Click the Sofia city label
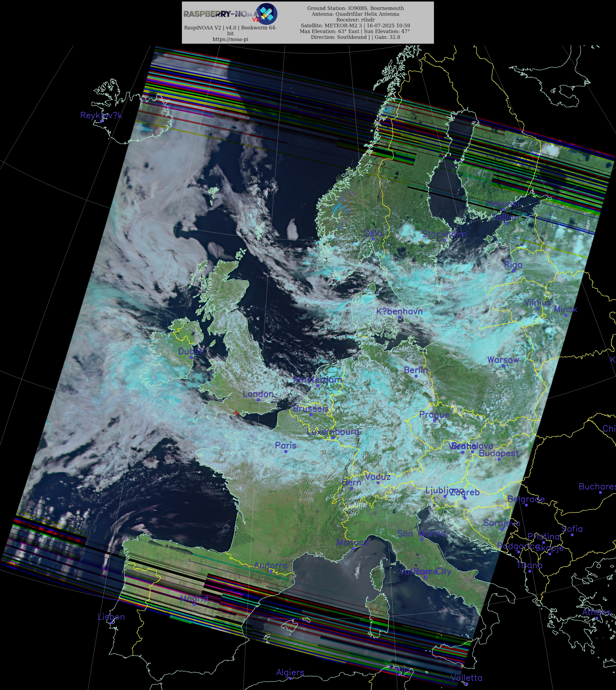 pos(572,529)
